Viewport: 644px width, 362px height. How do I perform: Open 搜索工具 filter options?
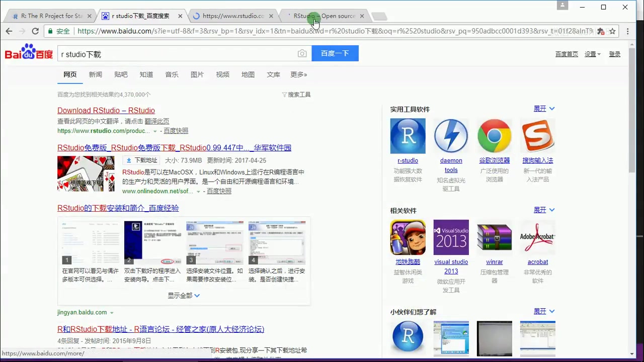click(x=296, y=95)
